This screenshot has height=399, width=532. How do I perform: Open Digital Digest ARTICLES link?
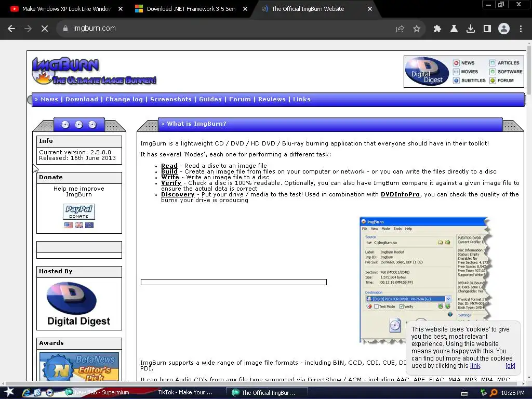click(x=504, y=63)
